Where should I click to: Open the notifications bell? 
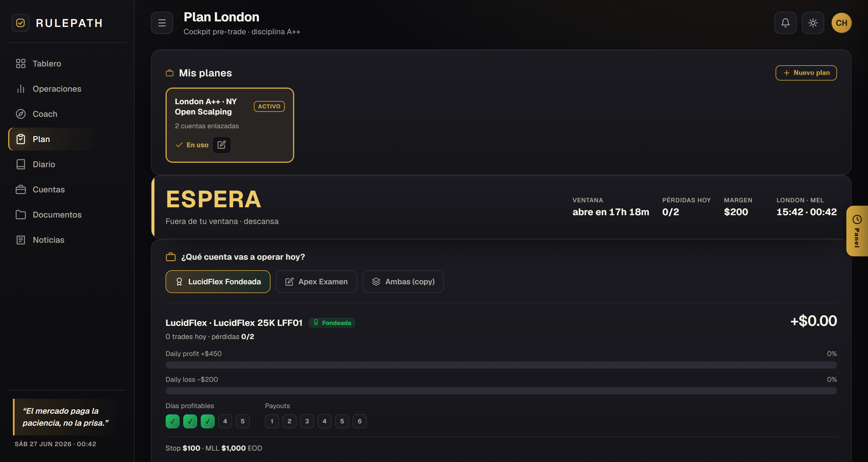(785, 23)
